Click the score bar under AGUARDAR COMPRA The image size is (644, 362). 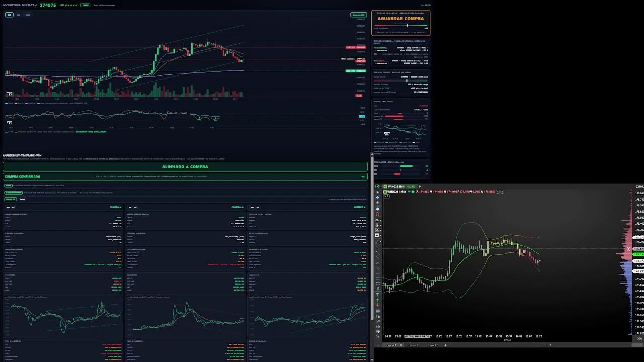click(400, 25)
